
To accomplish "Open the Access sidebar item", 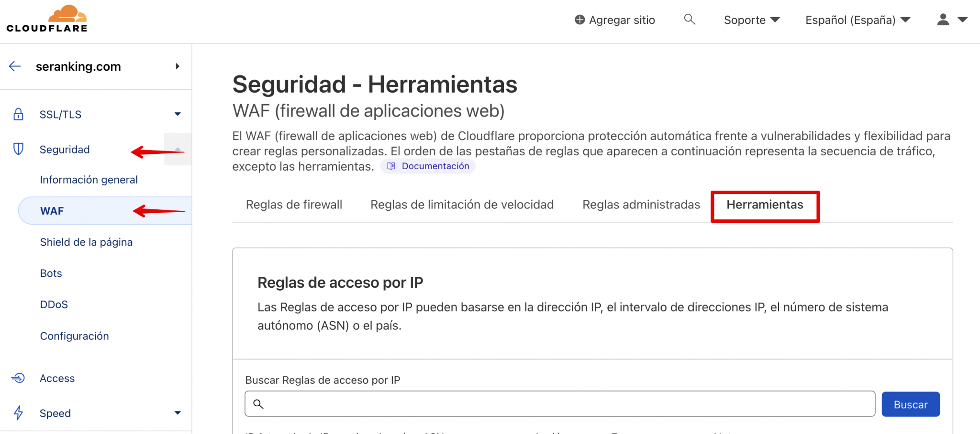I will [x=57, y=378].
